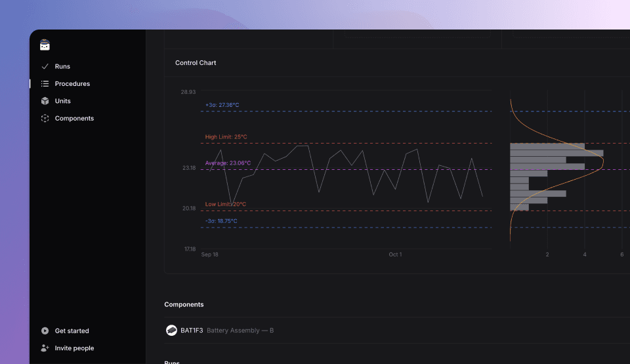Click the histogram axis label 4

585,254
